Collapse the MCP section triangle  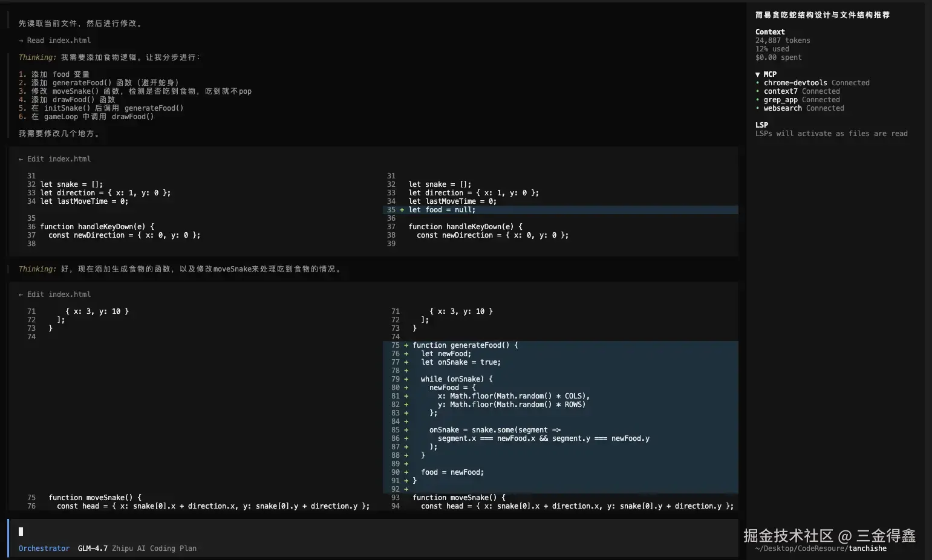(758, 74)
